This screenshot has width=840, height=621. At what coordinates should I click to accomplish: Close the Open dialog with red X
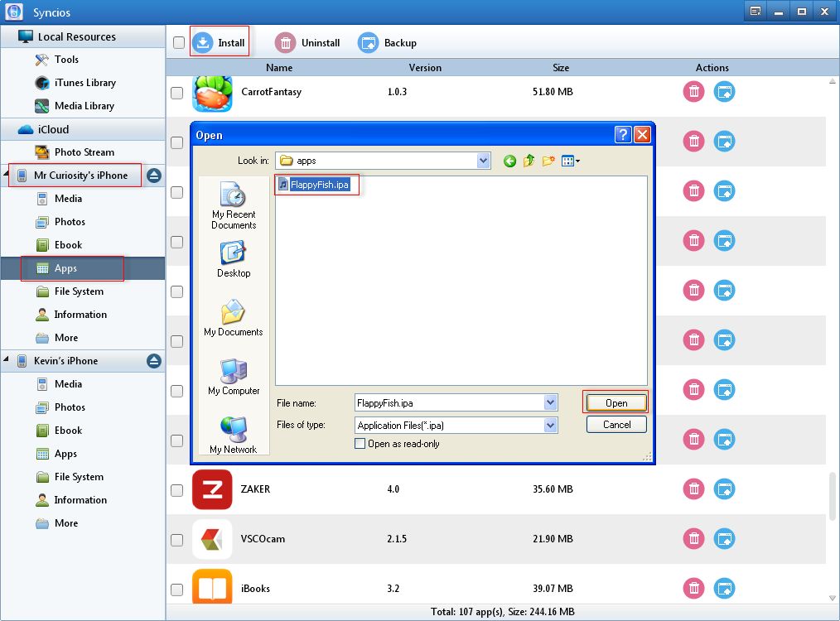642,134
